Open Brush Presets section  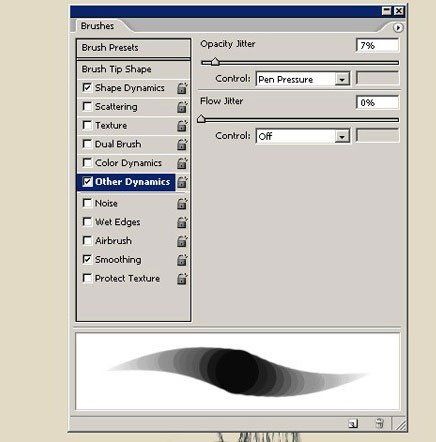pyautogui.click(x=133, y=48)
